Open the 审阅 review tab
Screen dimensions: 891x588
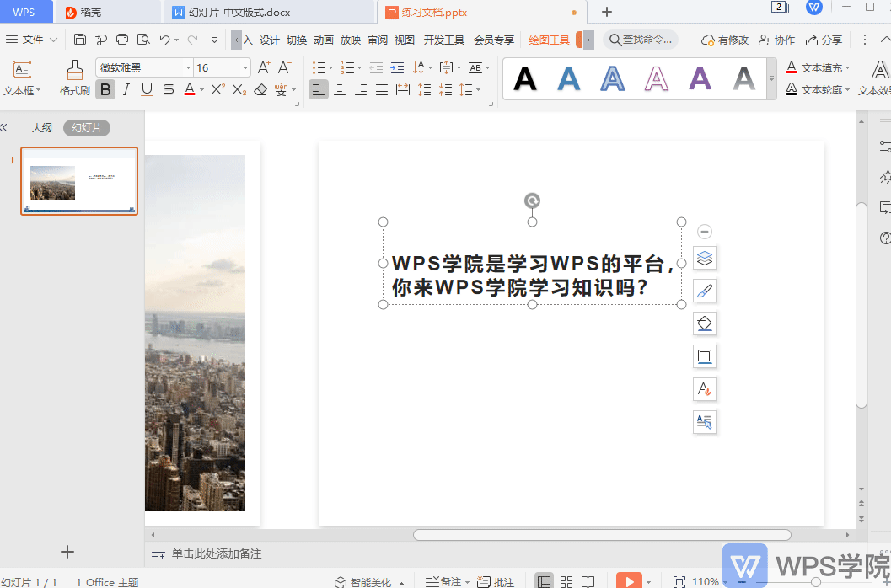pyautogui.click(x=378, y=40)
